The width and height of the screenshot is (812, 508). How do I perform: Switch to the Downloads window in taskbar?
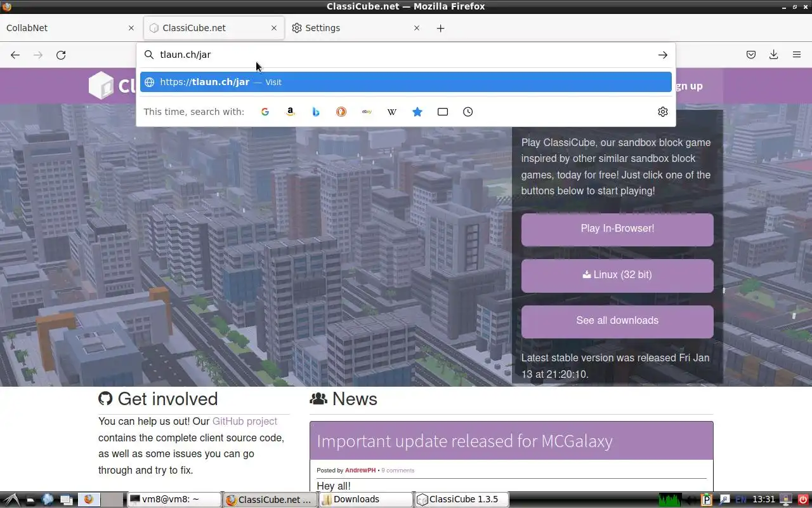coord(366,500)
